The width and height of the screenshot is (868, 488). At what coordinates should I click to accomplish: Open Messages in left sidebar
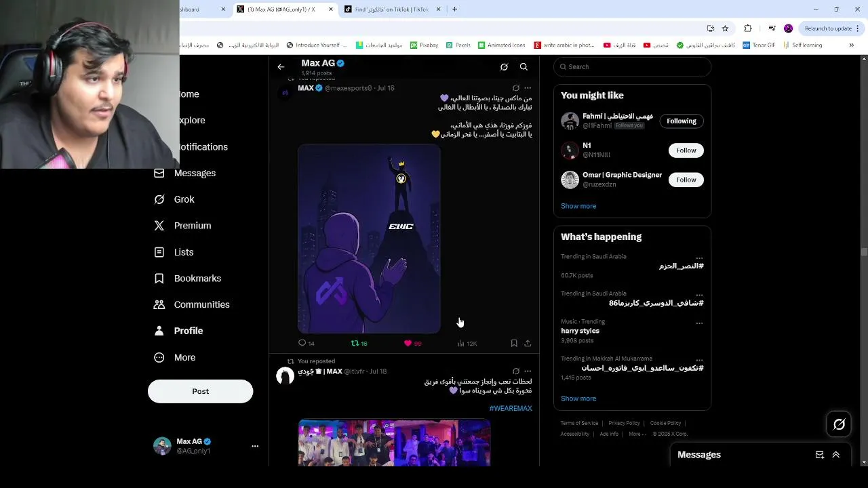(185, 173)
